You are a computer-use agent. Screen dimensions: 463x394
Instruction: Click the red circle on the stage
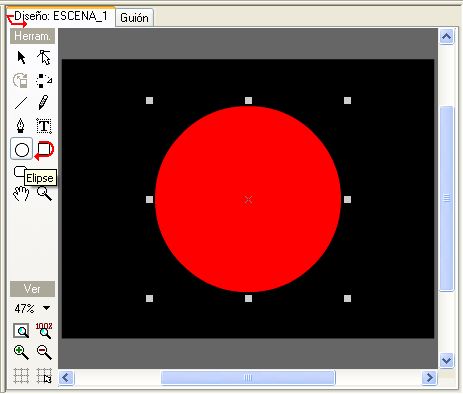pos(248,199)
